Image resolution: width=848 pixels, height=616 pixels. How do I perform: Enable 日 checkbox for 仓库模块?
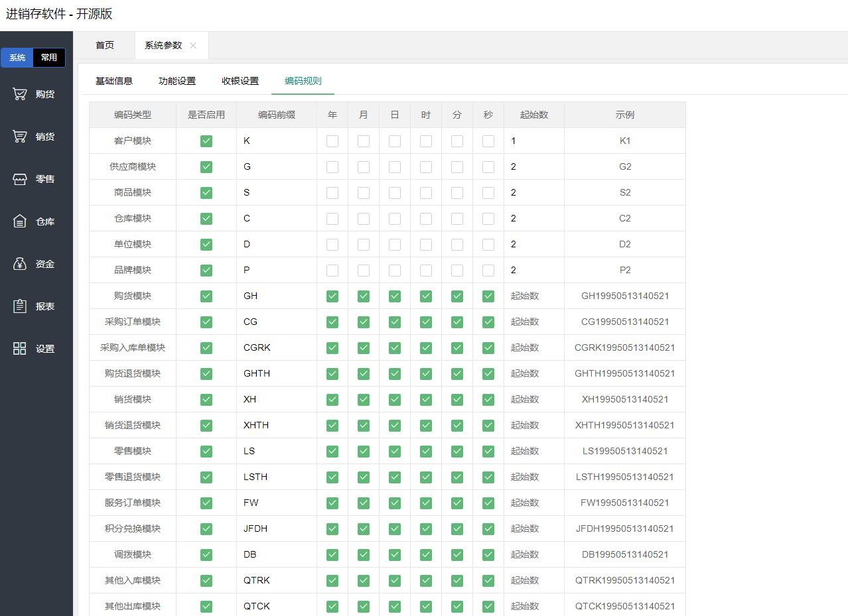pos(395,218)
